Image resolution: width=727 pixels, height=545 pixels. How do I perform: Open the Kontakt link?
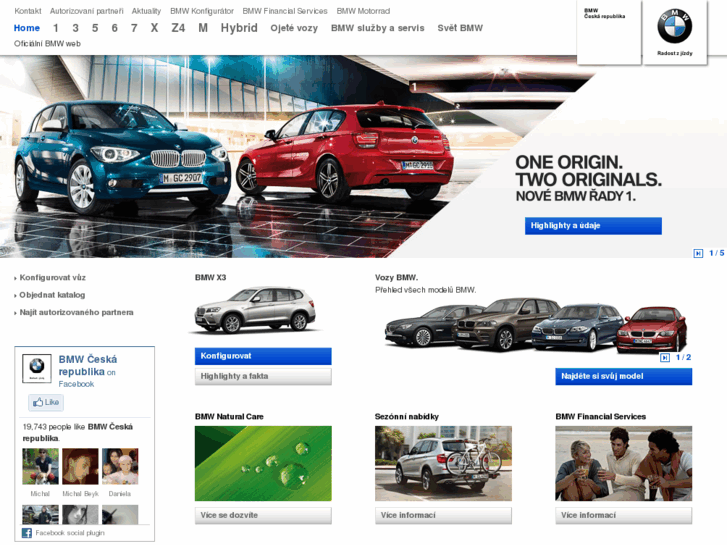28,11
